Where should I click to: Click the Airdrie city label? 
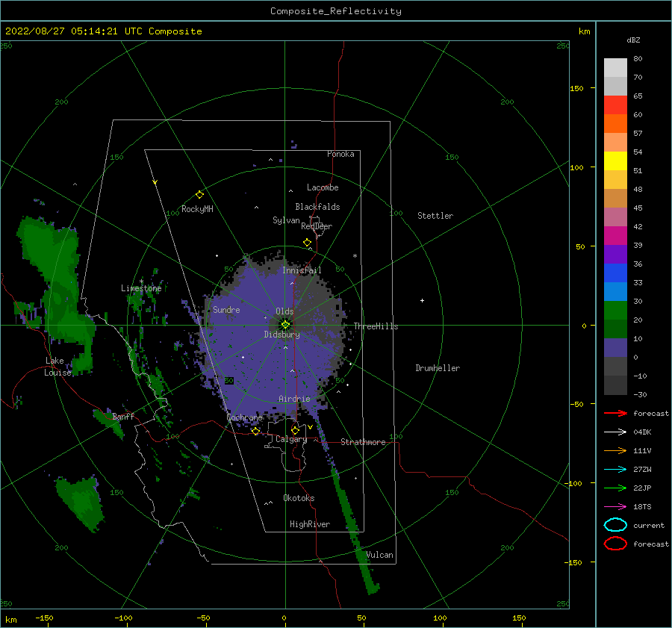coord(294,399)
